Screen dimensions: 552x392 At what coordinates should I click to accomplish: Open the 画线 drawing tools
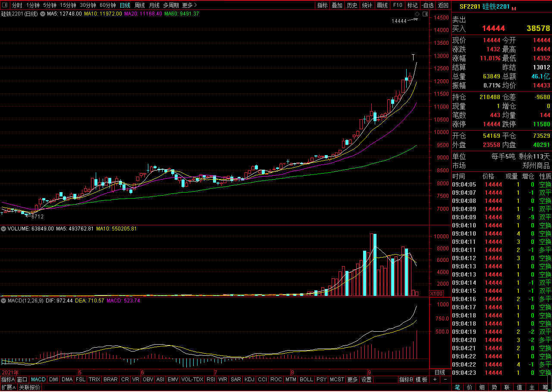click(382, 5)
